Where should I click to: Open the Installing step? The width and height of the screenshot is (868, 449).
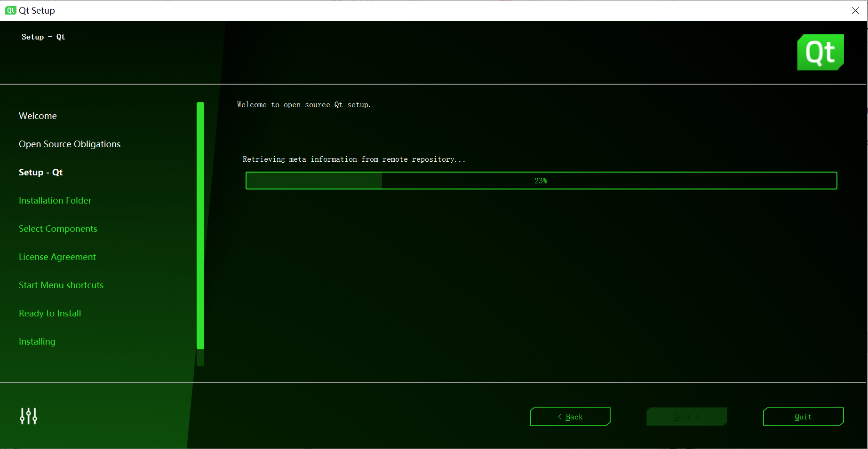point(37,341)
